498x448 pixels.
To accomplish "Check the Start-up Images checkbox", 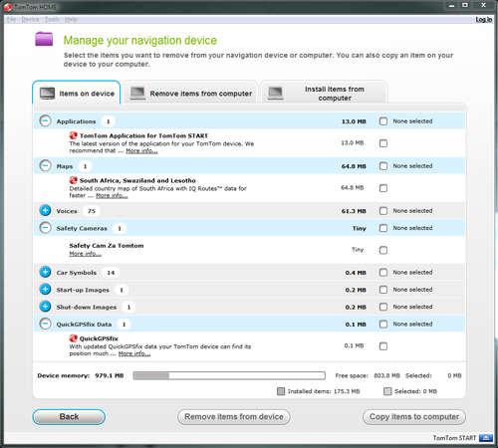I will point(383,290).
